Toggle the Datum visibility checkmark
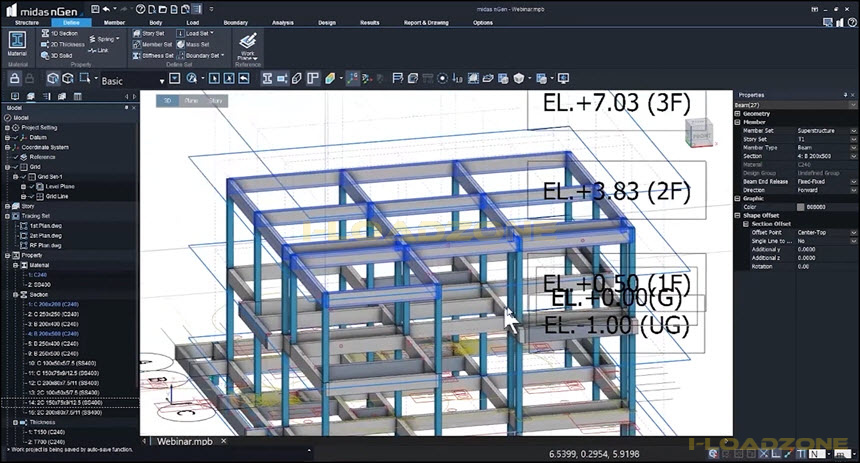This screenshot has height=463, width=860. coord(15,138)
